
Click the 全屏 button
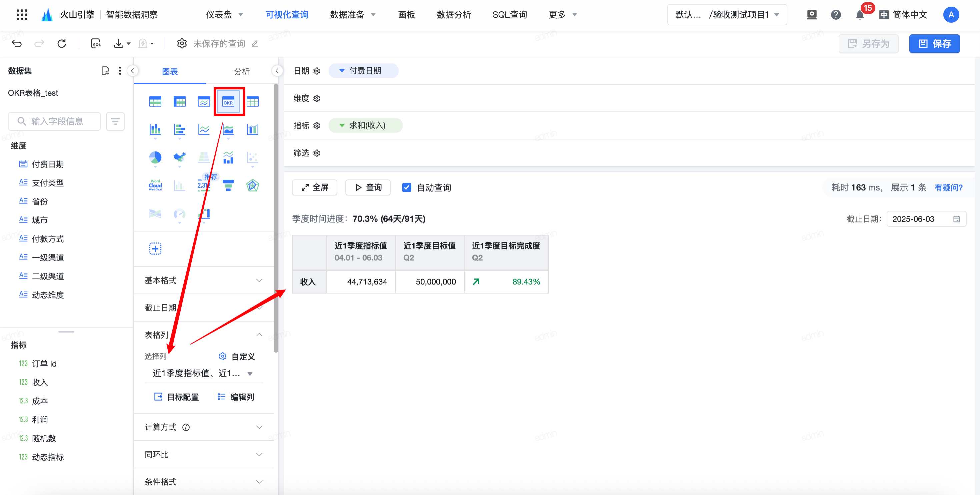[x=315, y=187]
